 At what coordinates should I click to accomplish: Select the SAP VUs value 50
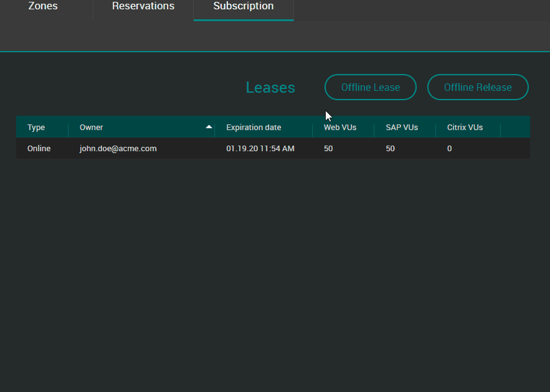click(391, 149)
